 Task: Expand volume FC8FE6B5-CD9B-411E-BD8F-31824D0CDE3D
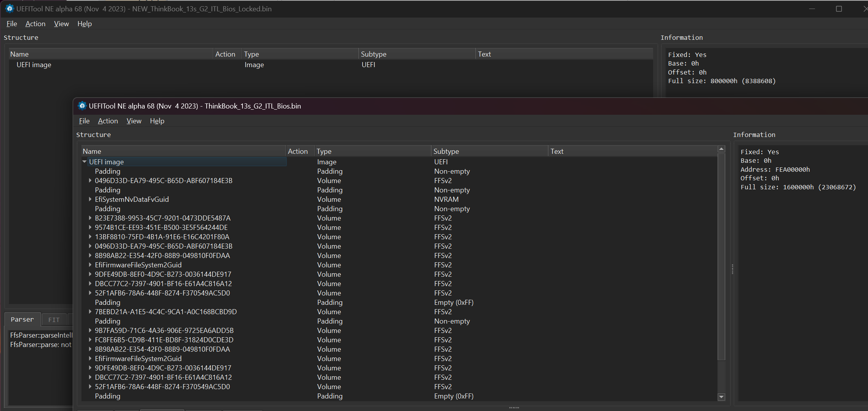tap(90, 340)
